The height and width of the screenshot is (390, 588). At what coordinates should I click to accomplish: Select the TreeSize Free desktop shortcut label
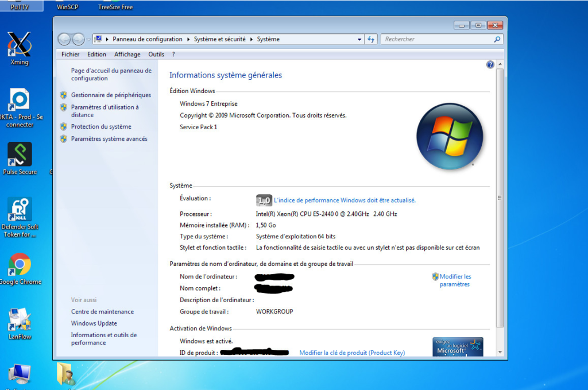tap(115, 7)
